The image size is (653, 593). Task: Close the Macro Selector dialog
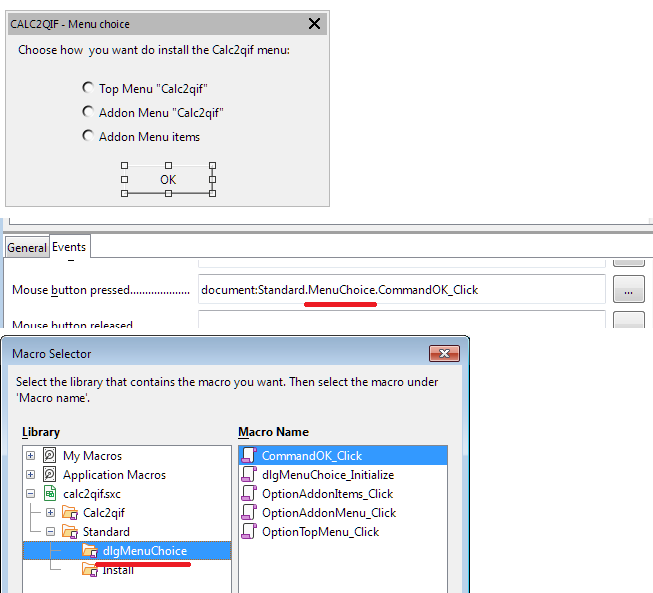pos(444,354)
